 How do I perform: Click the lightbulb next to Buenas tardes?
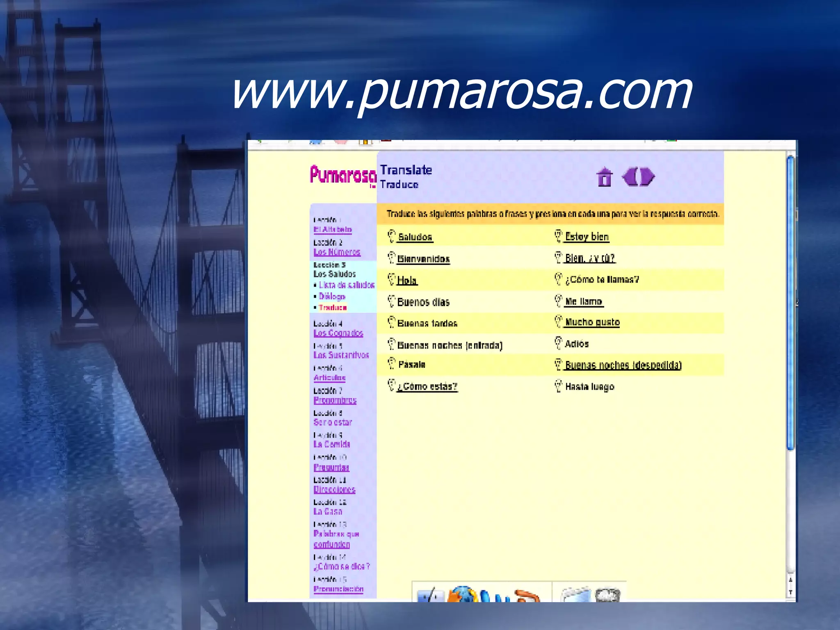coord(392,322)
